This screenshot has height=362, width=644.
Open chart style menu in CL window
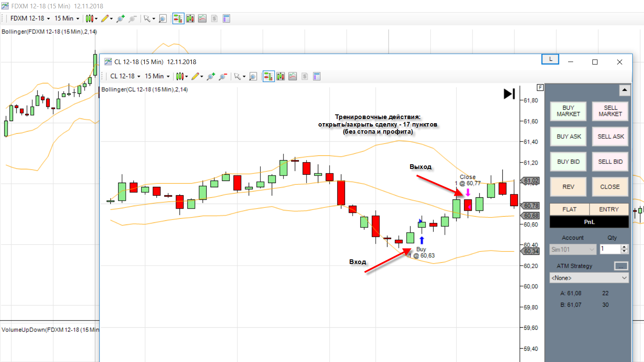point(182,76)
